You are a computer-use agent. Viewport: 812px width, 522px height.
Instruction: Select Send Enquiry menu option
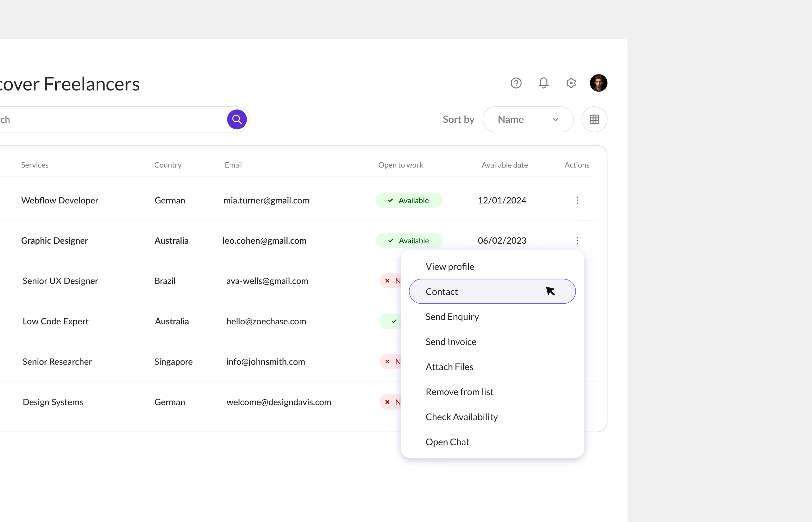[452, 317]
